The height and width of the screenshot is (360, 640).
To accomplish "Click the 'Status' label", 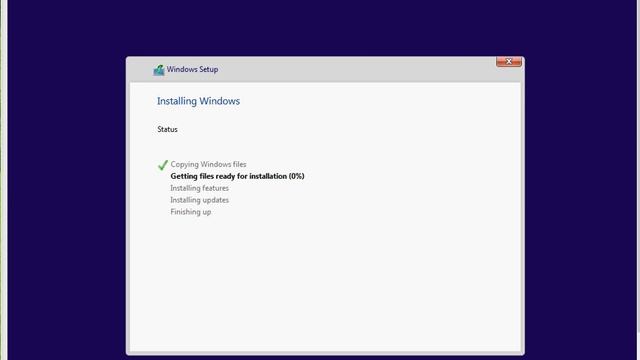I will 167,129.
